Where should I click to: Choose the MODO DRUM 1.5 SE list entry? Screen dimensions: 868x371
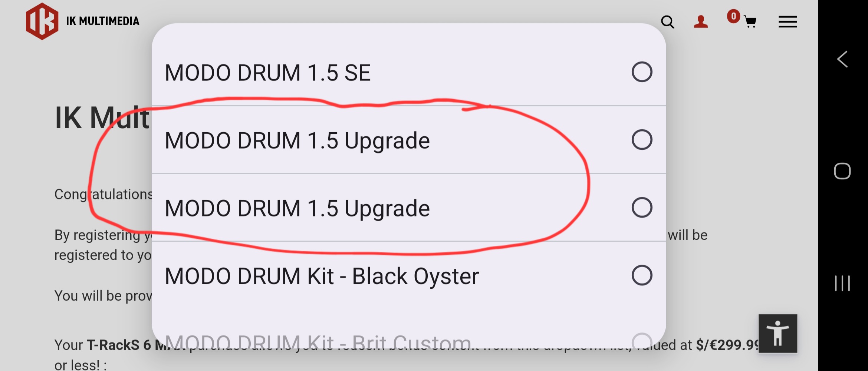(x=267, y=73)
